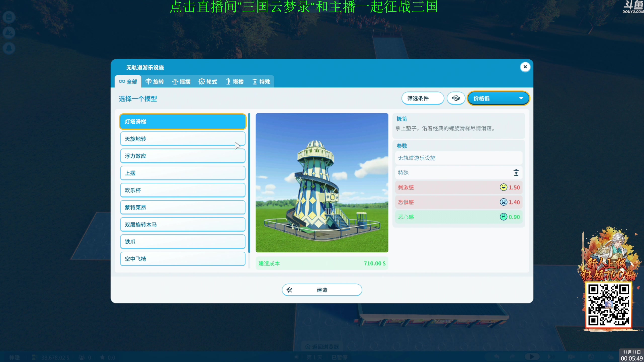
Task: Open the camera mode icon in bottom bar
Action: coord(571,357)
